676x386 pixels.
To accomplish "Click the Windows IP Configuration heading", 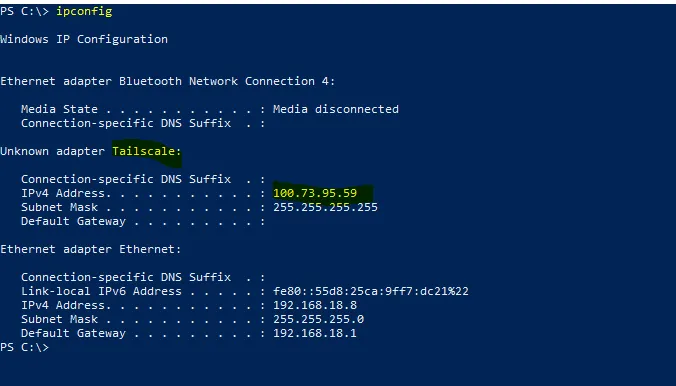I will (x=84, y=39).
